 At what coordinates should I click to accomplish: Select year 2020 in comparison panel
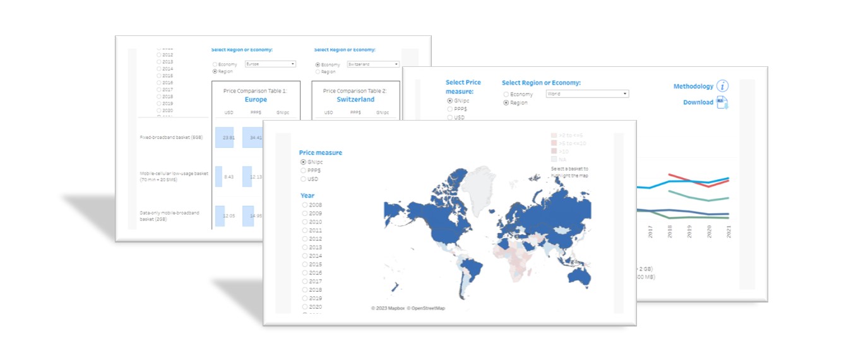click(x=158, y=110)
